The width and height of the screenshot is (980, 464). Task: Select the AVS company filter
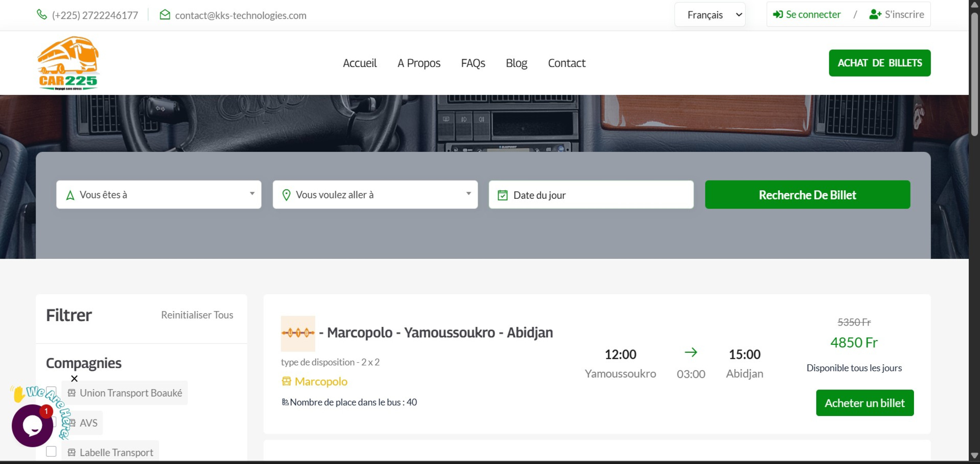88,422
